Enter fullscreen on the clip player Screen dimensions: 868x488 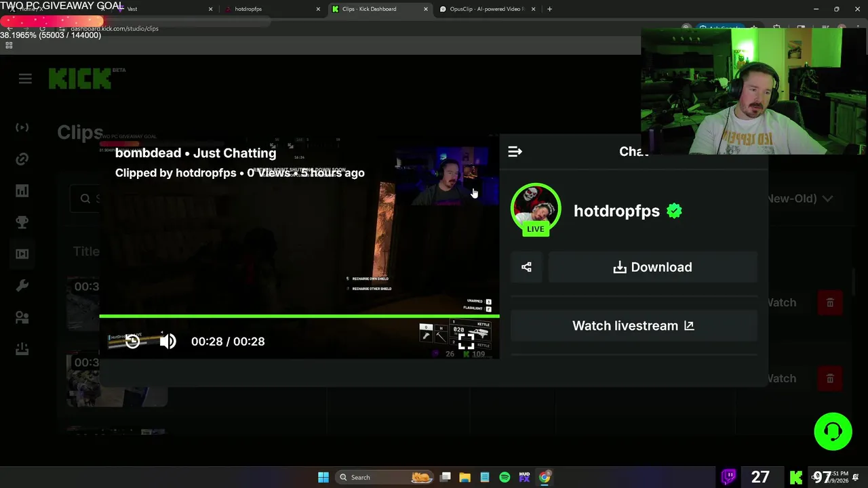point(466,341)
